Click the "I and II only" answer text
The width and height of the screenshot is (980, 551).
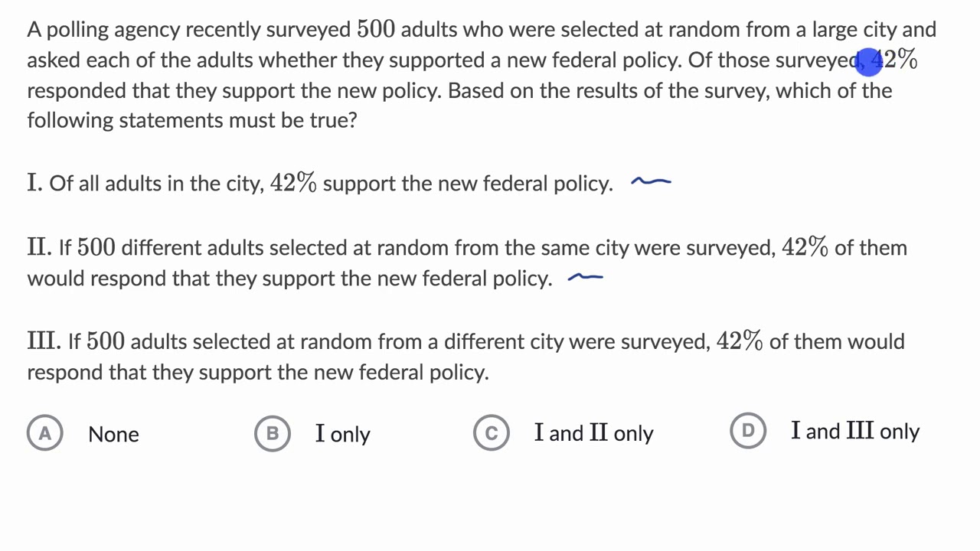click(x=593, y=433)
